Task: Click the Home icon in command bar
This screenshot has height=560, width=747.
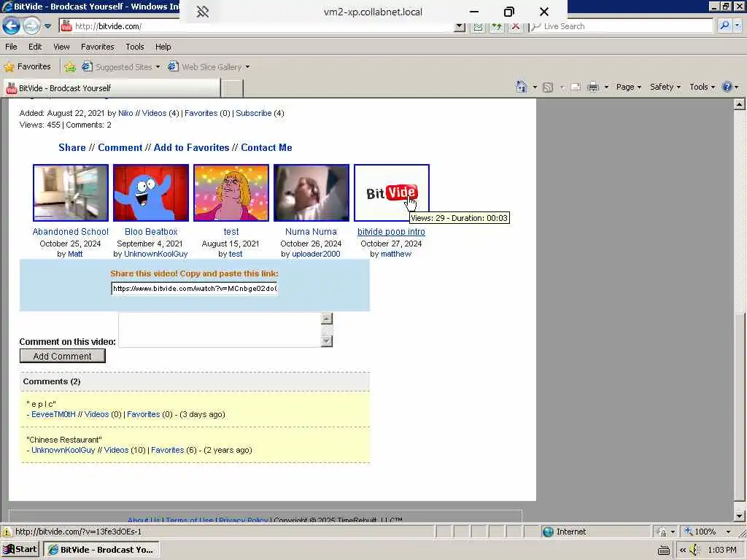Action: [x=521, y=87]
